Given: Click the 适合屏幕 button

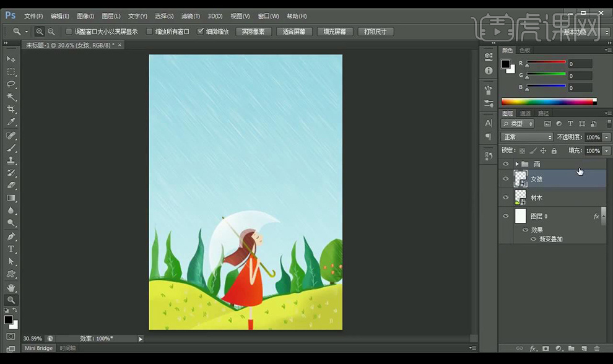Looking at the screenshot, I should (294, 32).
